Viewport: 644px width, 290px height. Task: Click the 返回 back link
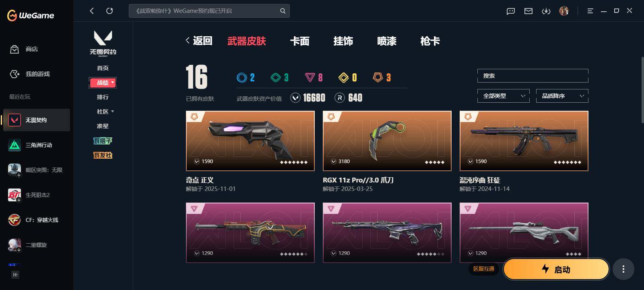point(199,41)
